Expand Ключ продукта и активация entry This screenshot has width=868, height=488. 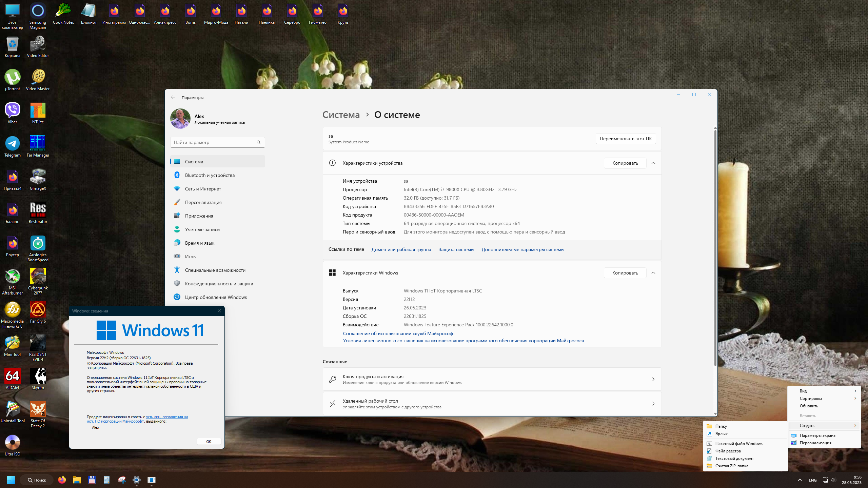[492, 379]
